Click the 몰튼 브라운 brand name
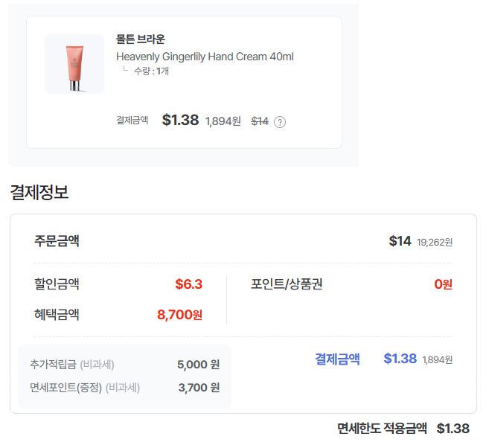 point(141,39)
